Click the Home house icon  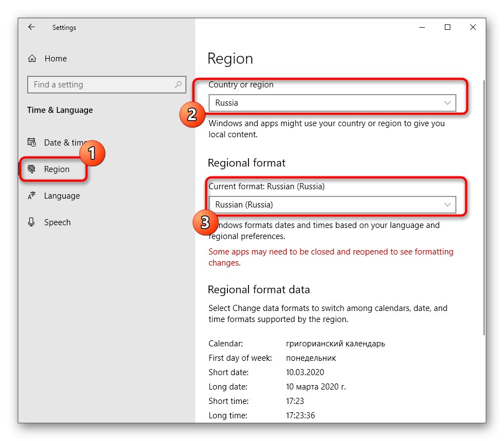point(32,59)
